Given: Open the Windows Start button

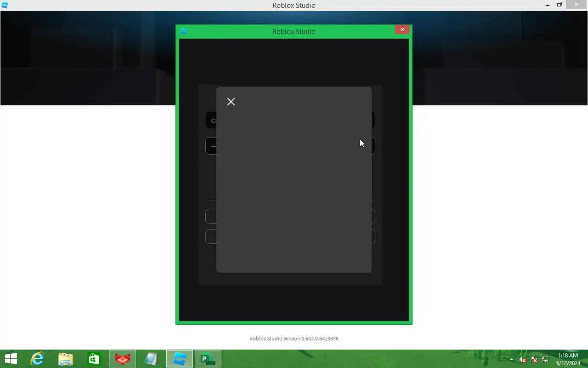Looking at the screenshot, I should click(11, 359).
